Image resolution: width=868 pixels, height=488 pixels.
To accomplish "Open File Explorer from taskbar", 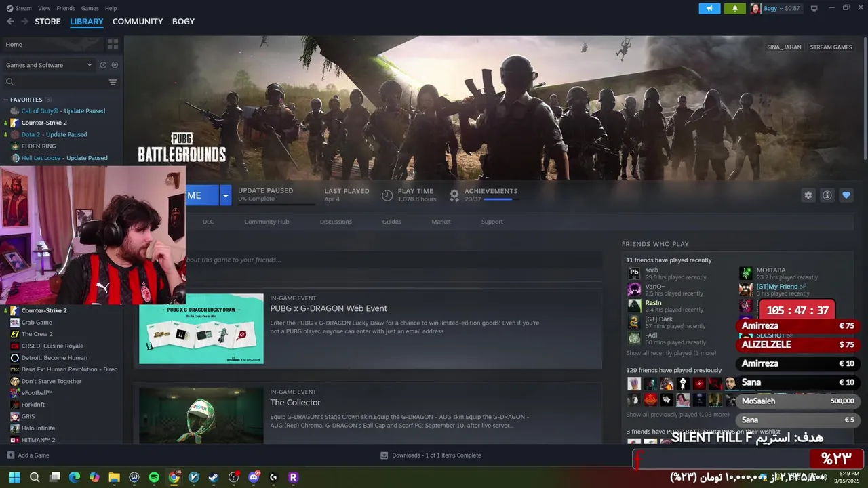I will [114, 477].
